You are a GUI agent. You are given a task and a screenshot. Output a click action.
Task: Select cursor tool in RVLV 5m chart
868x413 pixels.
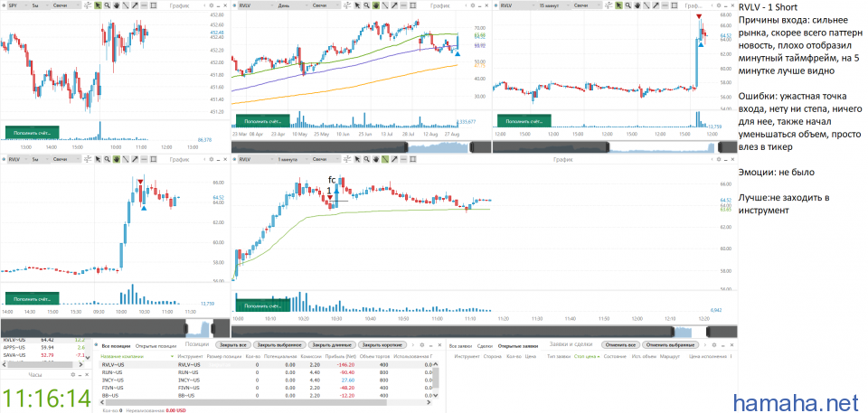[x=98, y=159]
